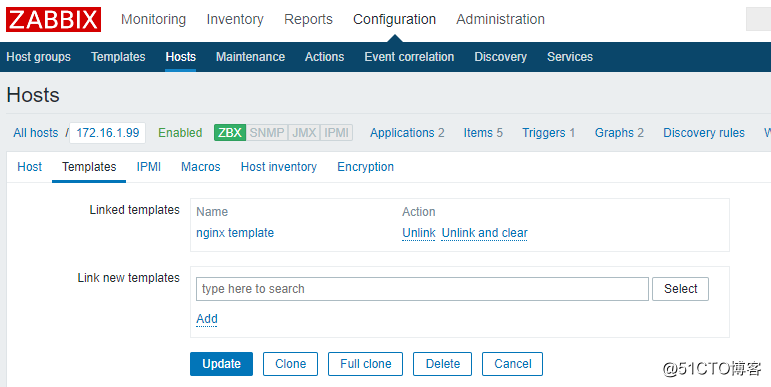771x387 pixels.
Task: Open Applications 2 link
Action: (407, 133)
